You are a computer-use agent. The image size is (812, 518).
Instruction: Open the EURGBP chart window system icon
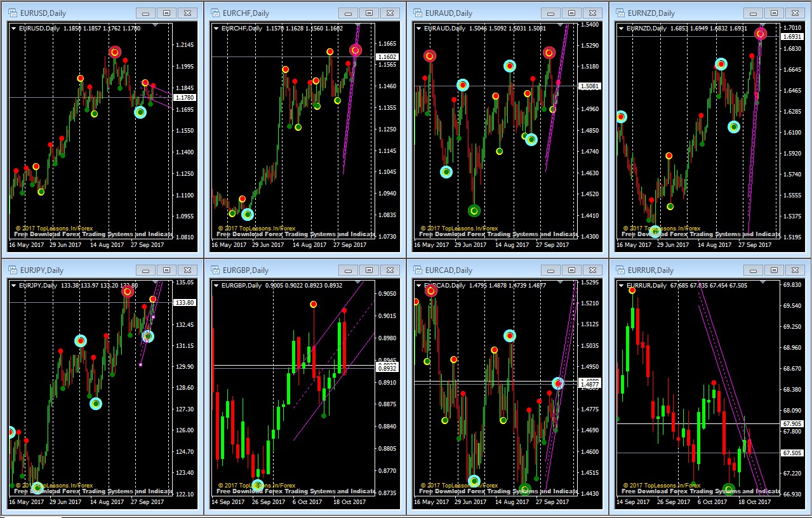pyautogui.click(x=214, y=270)
